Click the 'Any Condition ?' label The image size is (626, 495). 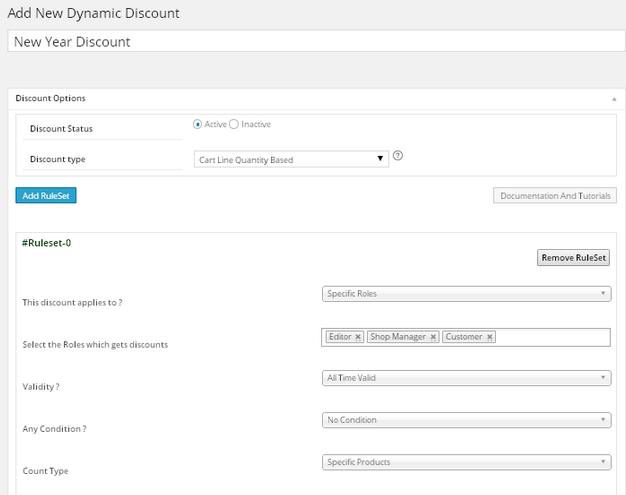tap(54, 429)
